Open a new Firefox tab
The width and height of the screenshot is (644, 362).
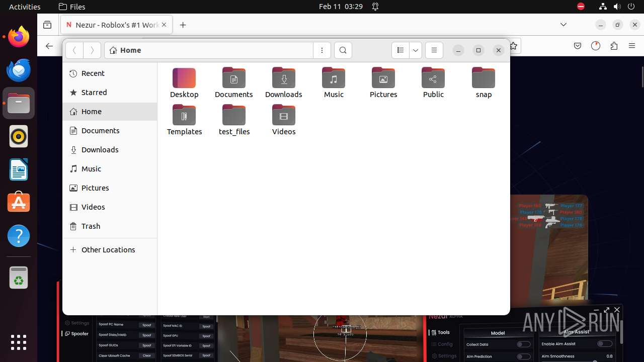(183, 25)
